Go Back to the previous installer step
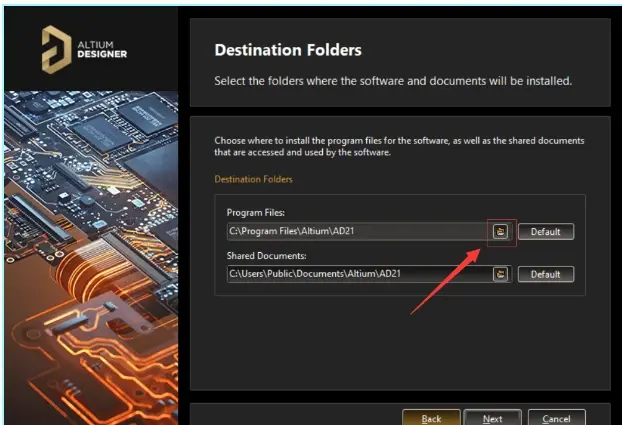 [431, 418]
